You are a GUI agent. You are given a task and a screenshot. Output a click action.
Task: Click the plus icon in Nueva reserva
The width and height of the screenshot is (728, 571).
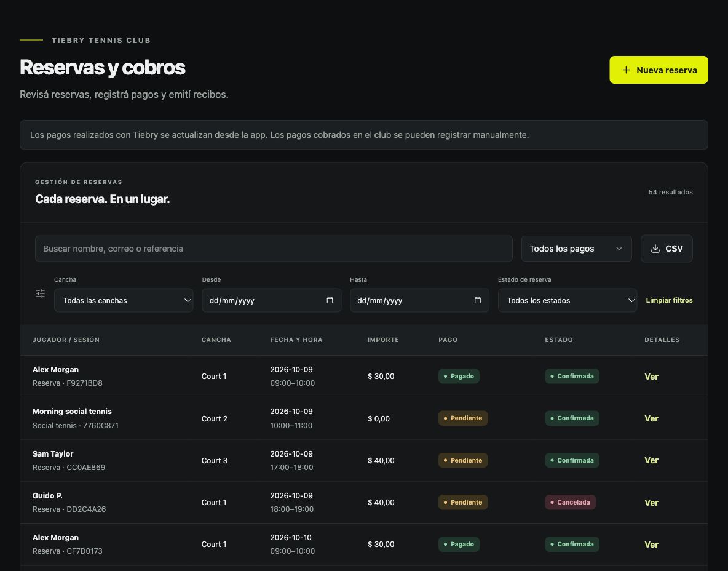coord(626,70)
